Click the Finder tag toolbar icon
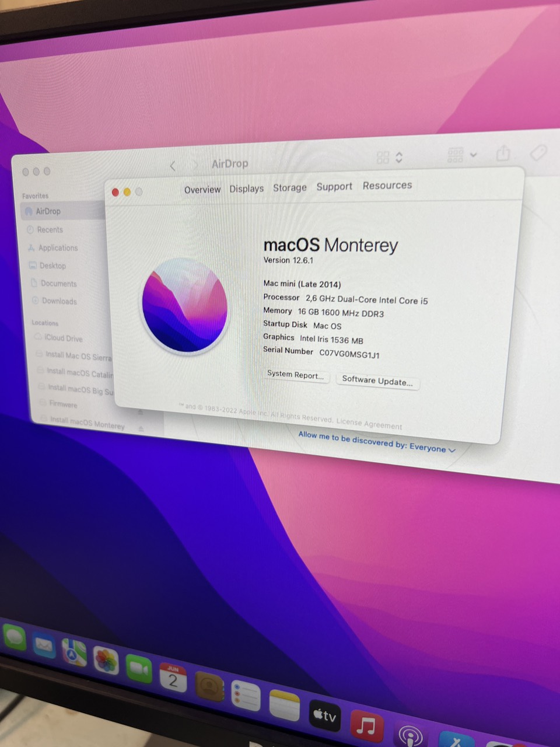Screen dimensions: 560x747 coord(538,152)
